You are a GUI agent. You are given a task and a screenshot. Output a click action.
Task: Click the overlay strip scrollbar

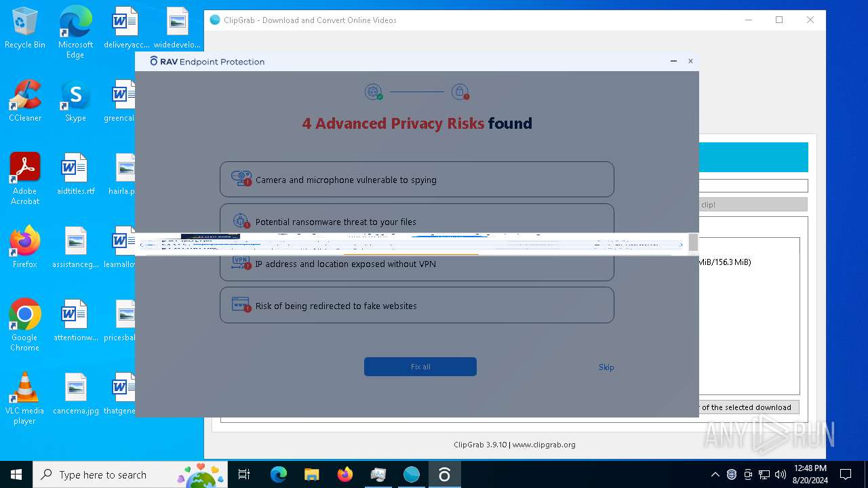point(693,243)
